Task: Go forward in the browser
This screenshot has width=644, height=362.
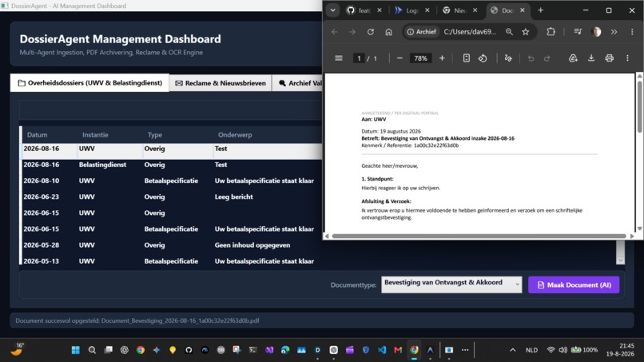Action: tap(352, 32)
